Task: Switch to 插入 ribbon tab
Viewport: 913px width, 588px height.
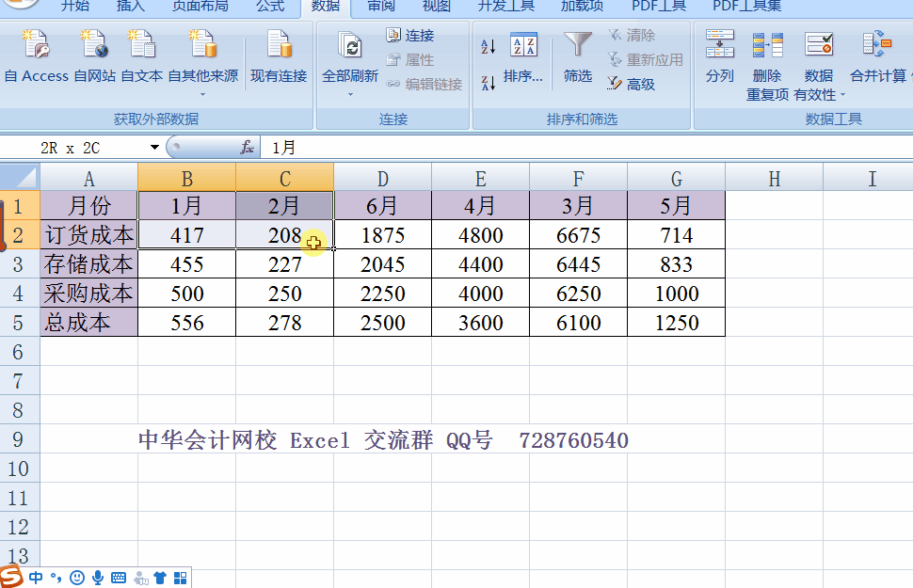Action: (x=131, y=6)
